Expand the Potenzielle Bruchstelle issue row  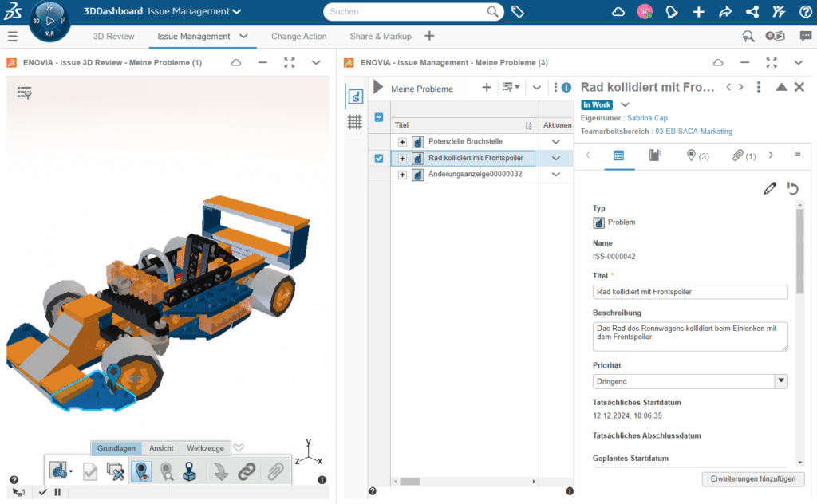point(402,141)
